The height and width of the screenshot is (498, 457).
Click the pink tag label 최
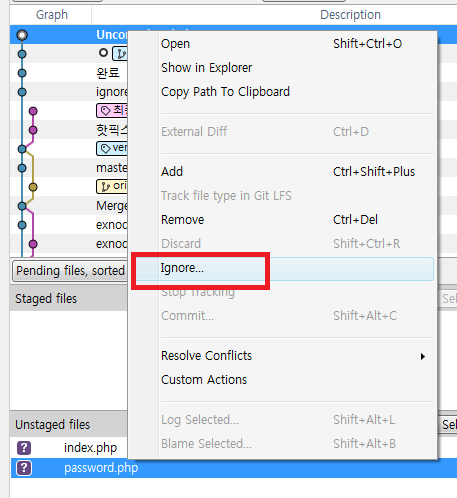tap(112, 110)
